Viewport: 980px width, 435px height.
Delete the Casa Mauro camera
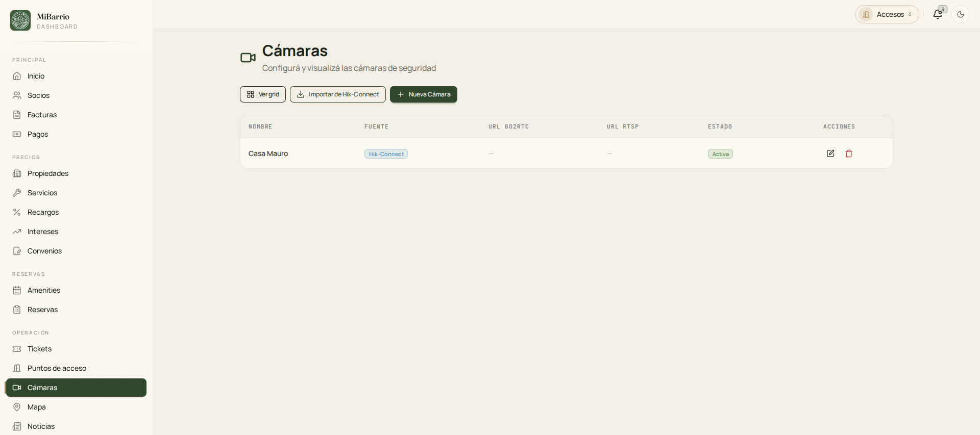849,153
